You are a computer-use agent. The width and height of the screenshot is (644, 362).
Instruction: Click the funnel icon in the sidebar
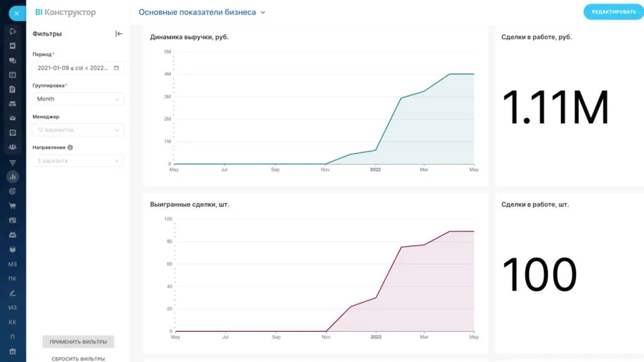click(13, 162)
